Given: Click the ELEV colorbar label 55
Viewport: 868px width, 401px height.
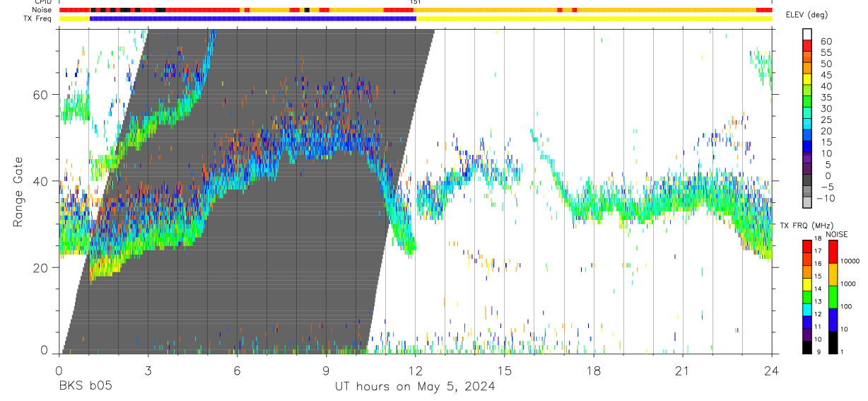Looking at the screenshot, I should (826, 53).
